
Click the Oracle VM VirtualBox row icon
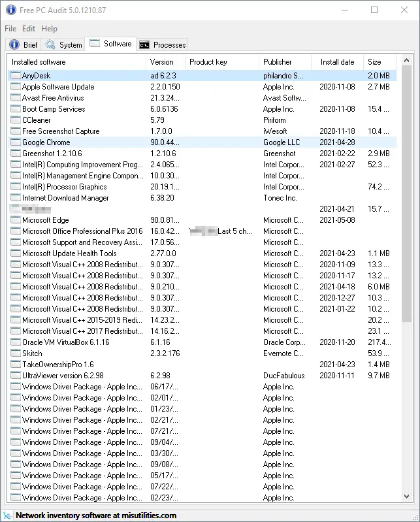(15, 342)
